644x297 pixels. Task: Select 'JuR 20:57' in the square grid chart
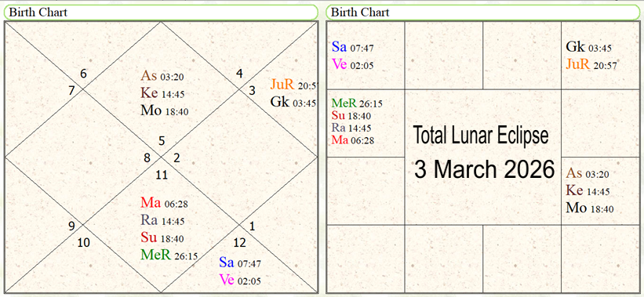coord(591,64)
